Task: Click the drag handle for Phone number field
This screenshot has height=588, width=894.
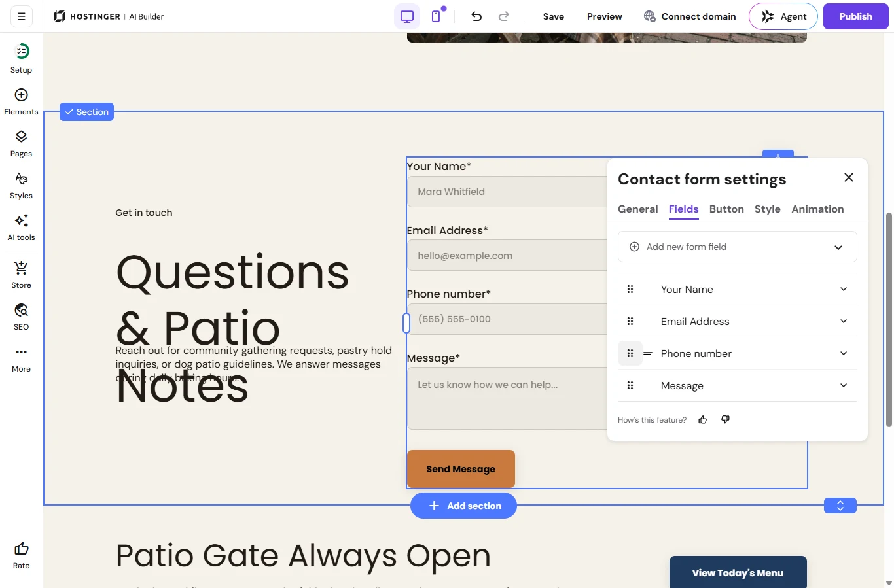Action: (x=630, y=353)
